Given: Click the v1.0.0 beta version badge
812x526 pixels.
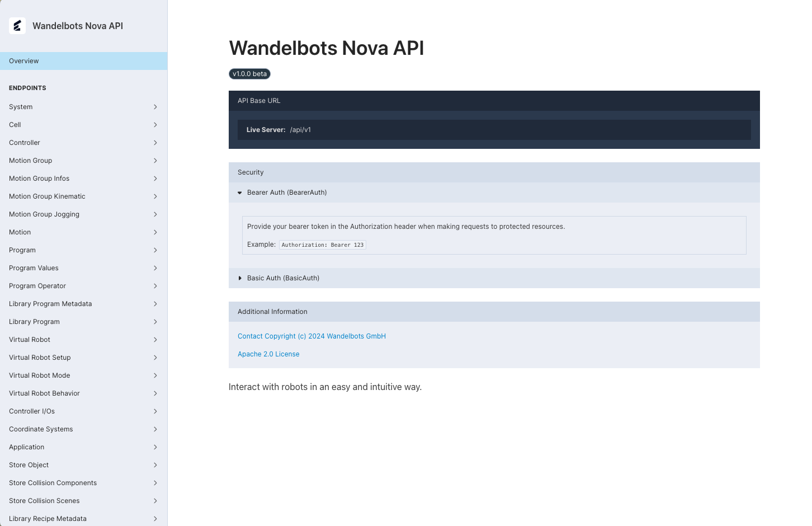Looking at the screenshot, I should [249, 73].
